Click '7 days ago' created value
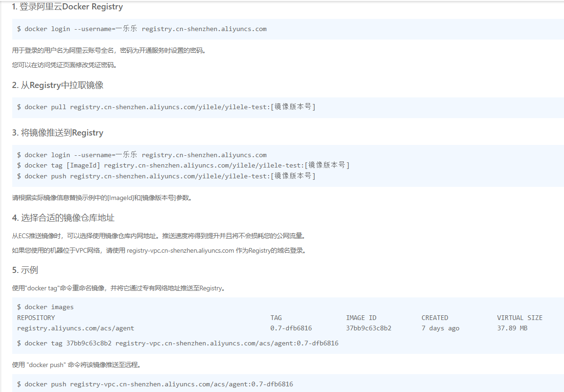 tap(440, 328)
